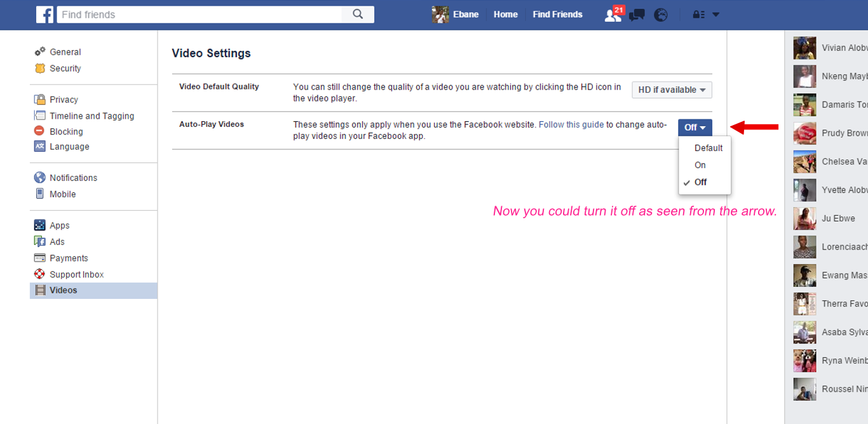Open chat with Roussel contact

coord(831,389)
